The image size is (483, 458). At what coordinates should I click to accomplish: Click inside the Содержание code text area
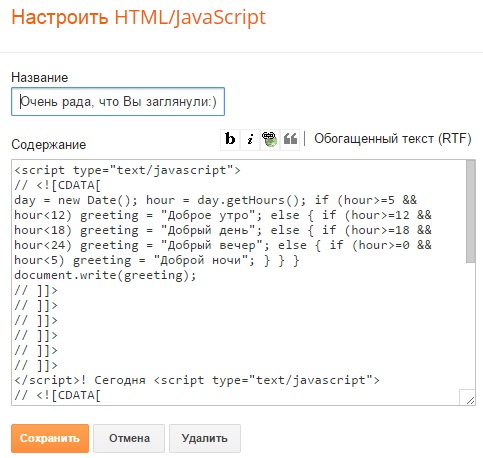238,282
